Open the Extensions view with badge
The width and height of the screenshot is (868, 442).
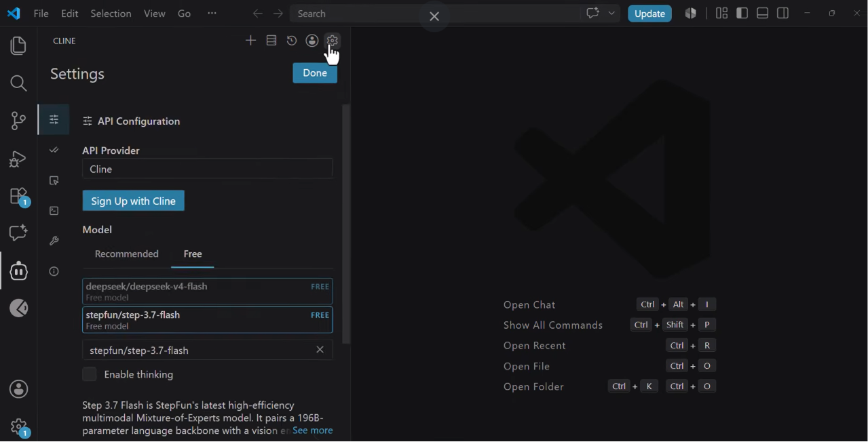18,197
